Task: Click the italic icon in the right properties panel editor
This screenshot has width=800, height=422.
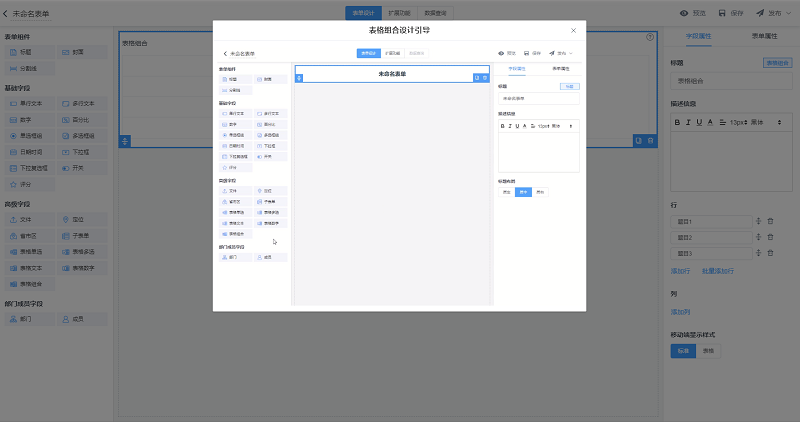Action: click(x=687, y=122)
